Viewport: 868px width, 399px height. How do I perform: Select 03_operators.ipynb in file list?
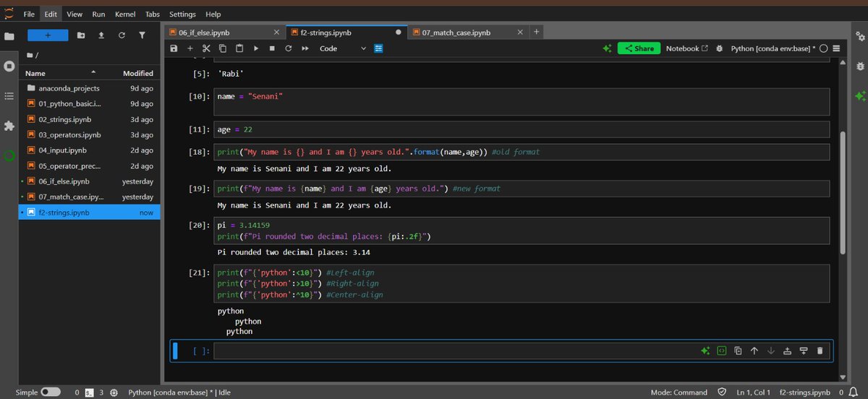[90, 134]
